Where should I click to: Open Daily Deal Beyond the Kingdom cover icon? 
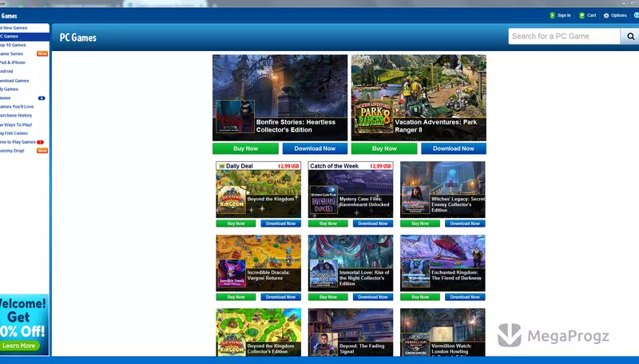tap(232, 200)
